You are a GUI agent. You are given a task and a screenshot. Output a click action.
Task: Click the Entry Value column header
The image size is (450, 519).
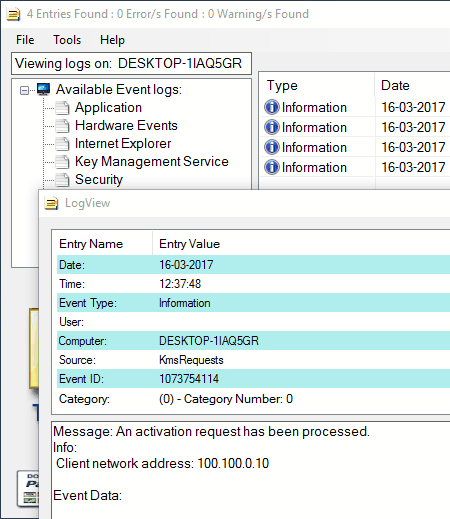[302, 244]
